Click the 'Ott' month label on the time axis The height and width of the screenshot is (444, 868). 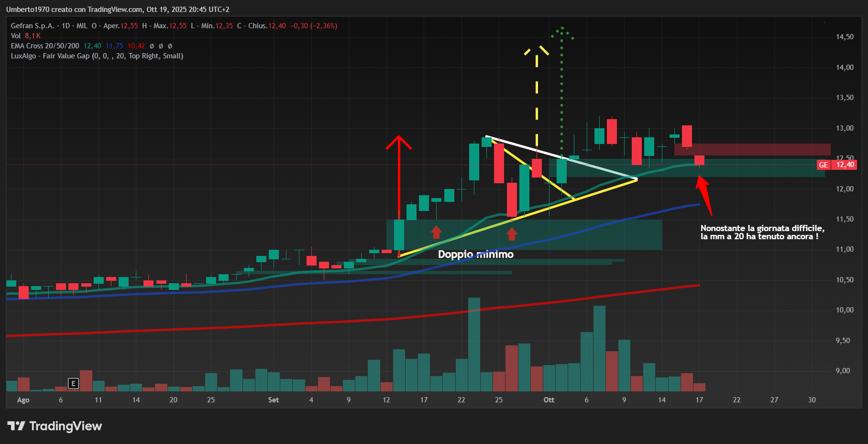click(549, 400)
